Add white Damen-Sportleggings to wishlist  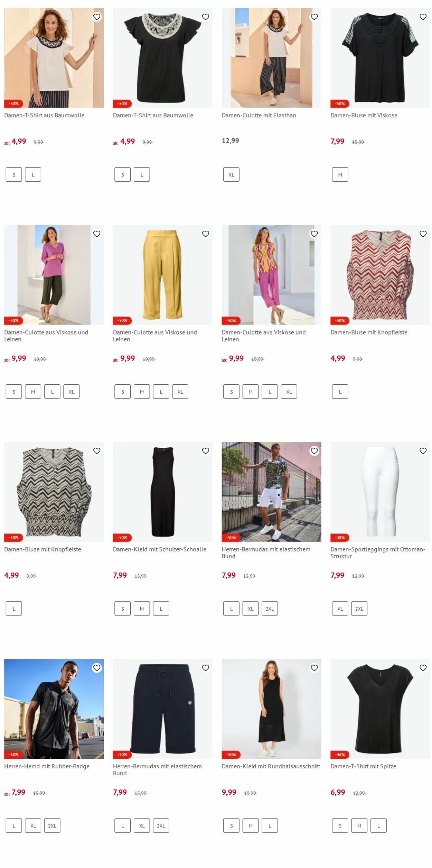423,451
